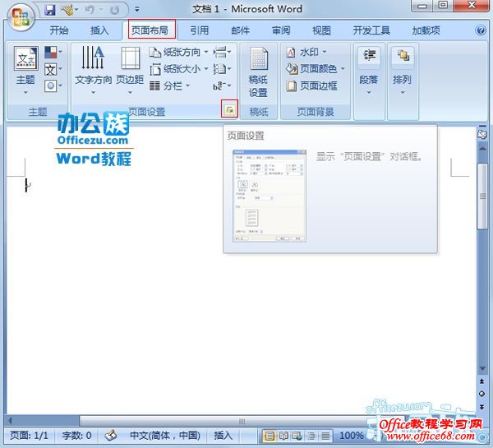This screenshot has width=493, height=448.
Task: Open the 文字方向 text direction menu
Action: [x=93, y=71]
